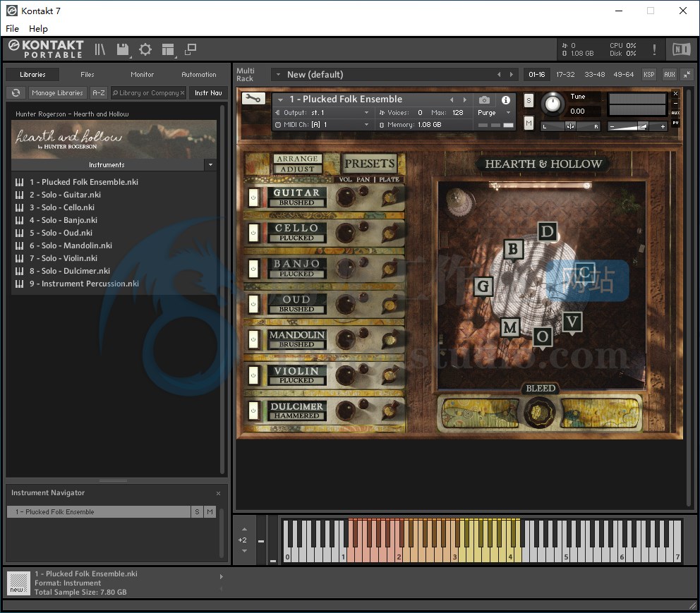Minimize the rack view icon
The image size is (700, 613).
687,75
